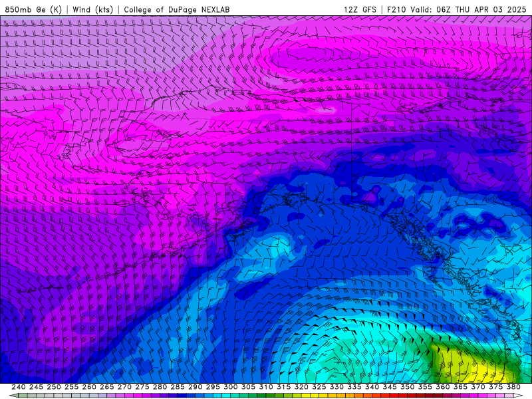Click the 380 value on the color scale

pos(513,387)
